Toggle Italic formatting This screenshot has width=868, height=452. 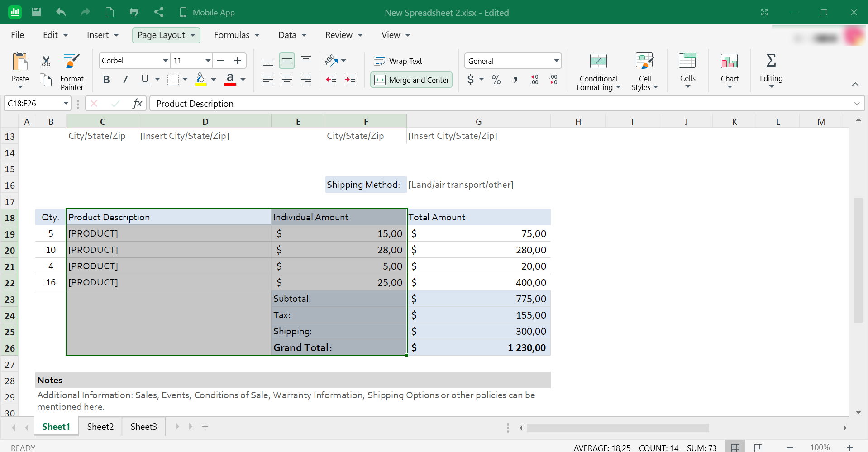pyautogui.click(x=125, y=80)
